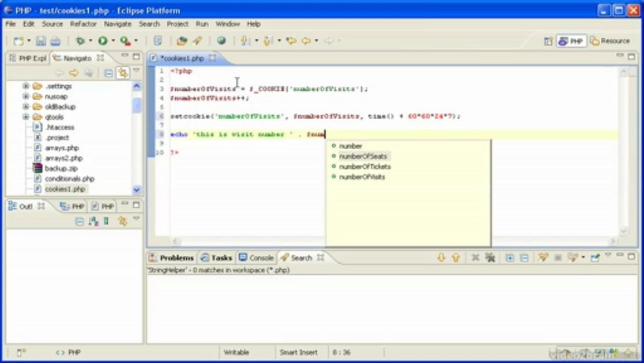Open the Refactor menu
This screenshot has width=644, height=363.
click(x=83, y=24)
